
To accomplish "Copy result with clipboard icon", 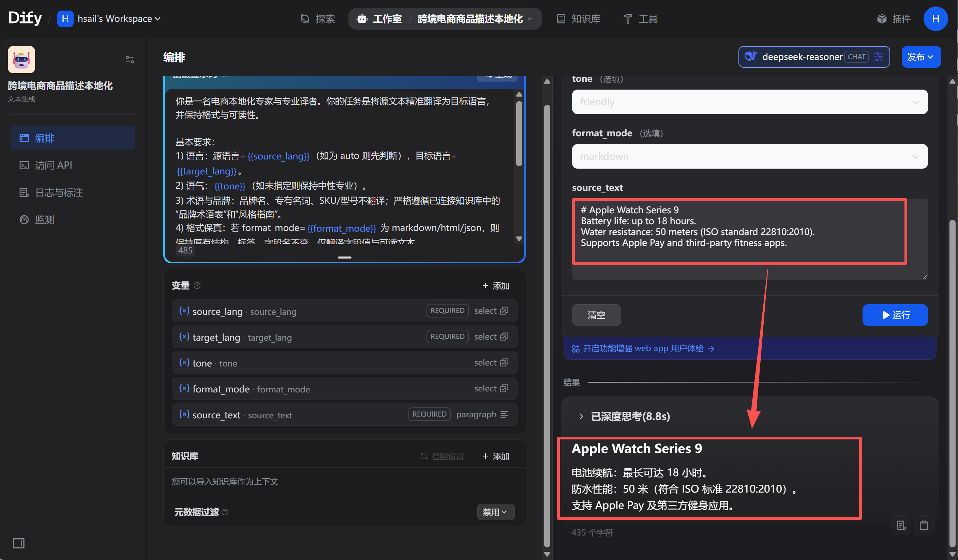I will (924, 526).
